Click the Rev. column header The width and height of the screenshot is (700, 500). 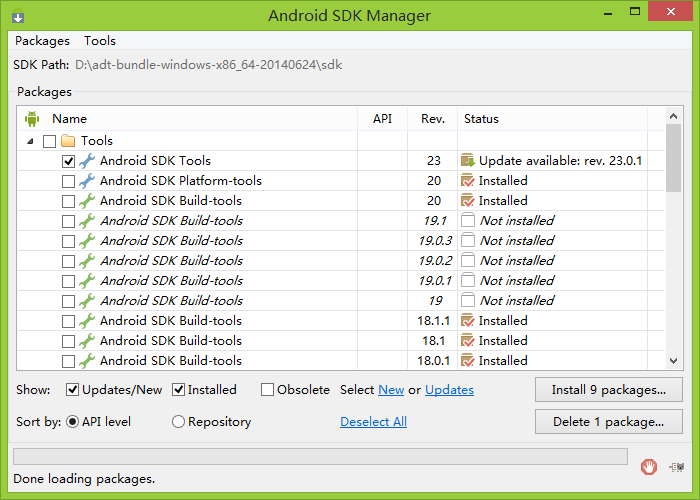433,119
